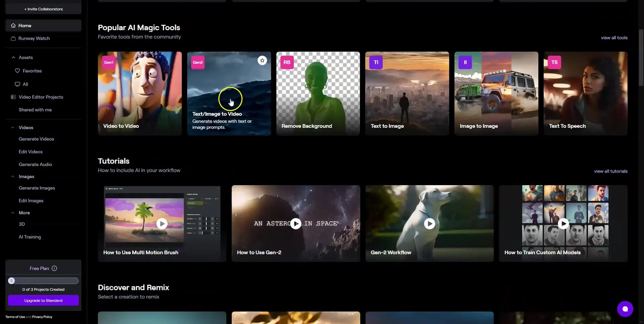
Task: Open the Remove Background tool
Action: (317, 93)
